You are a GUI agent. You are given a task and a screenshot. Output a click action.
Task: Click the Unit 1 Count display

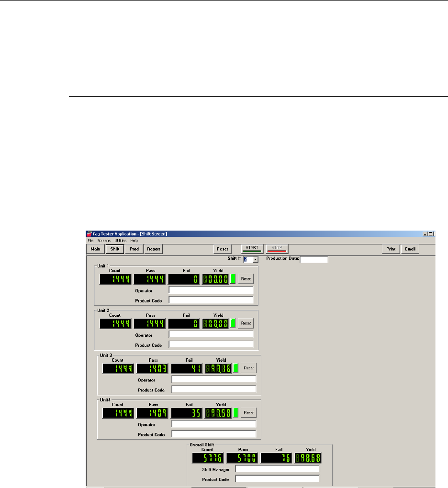(x=115, y=279)
